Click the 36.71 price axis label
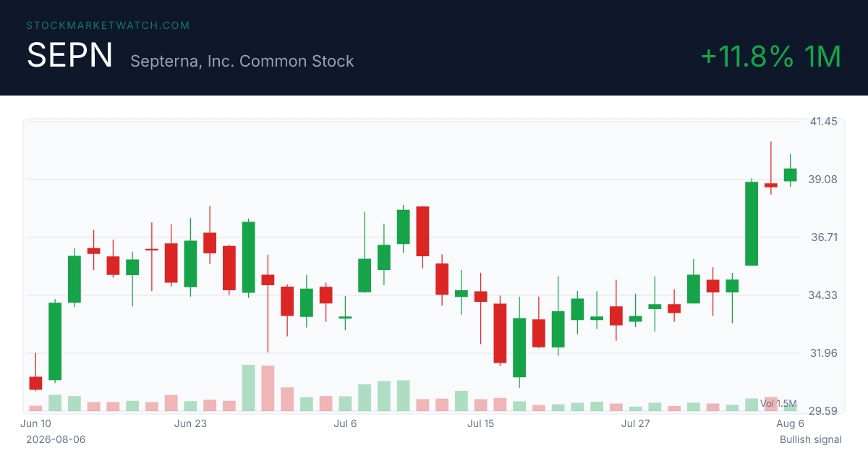 pyautogui.click(x=823, y=237)
